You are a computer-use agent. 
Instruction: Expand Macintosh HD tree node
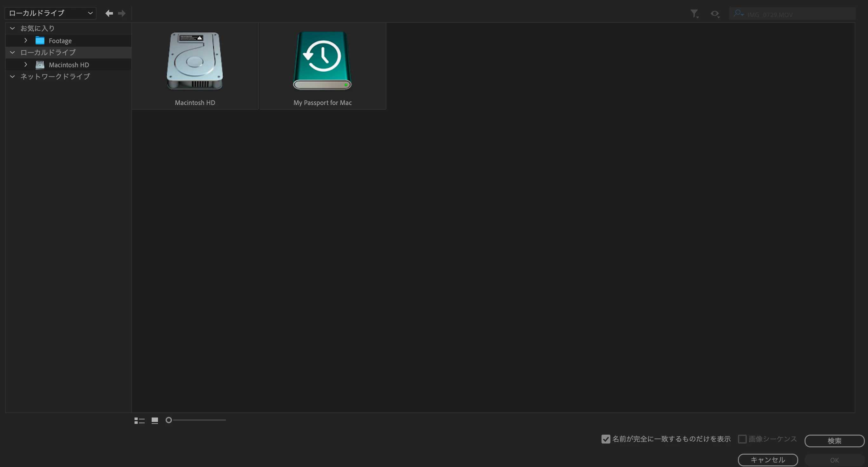pyautogui.click(x=26, y=64)
